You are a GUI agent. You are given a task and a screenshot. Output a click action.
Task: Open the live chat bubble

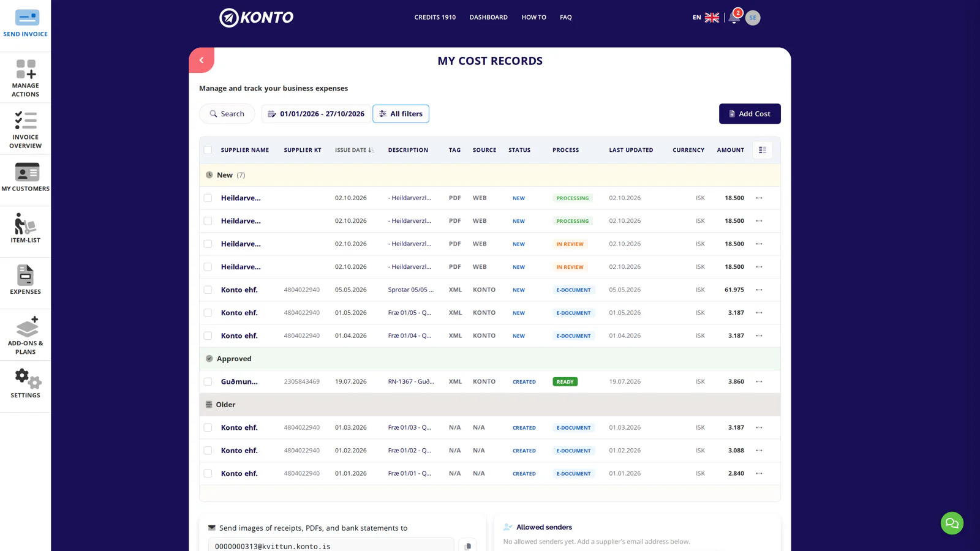[x=952, y=523]
